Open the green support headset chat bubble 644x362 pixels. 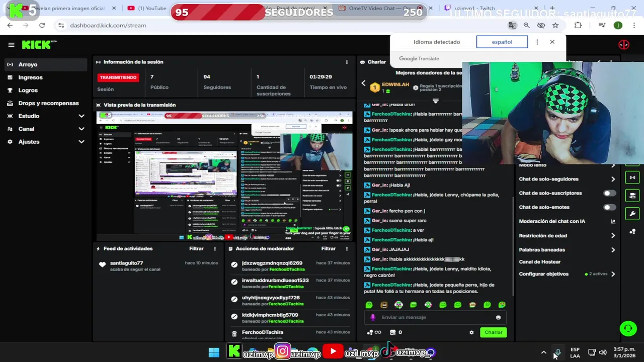pyautogui.click(x=628, y=329)
